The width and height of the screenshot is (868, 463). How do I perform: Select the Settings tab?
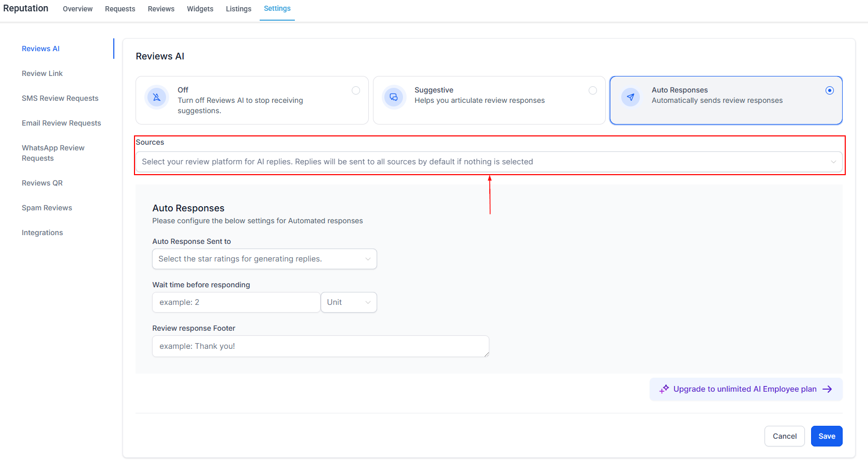click(277, 9)
